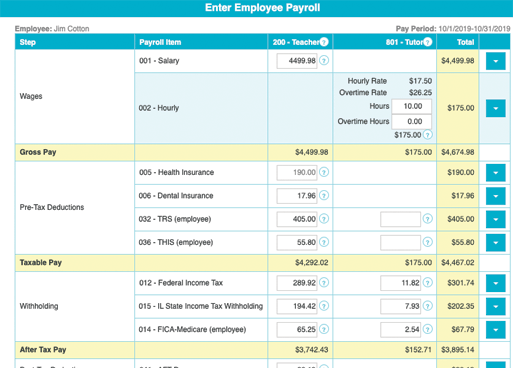View help for IL State Tax teacher amount
The height and width of the screenshot is (368, 513).
pyautogui.click(x=324, y=306)
